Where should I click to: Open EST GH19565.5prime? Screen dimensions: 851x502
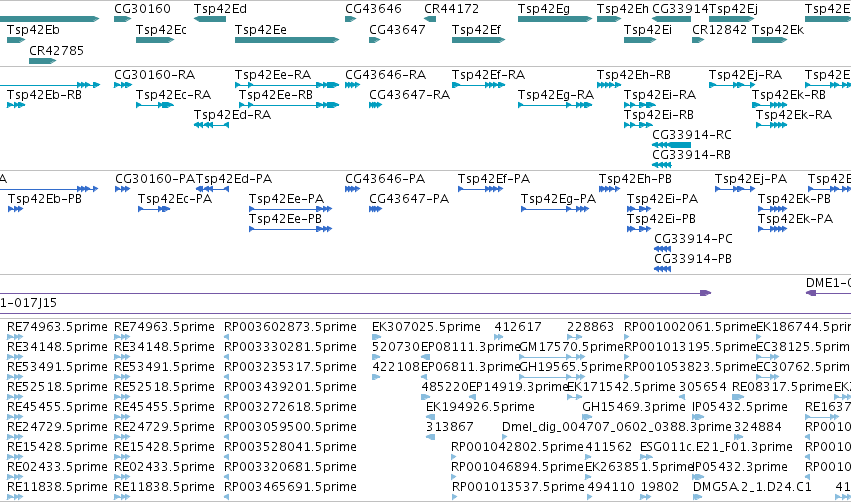pyautogui.click(x=571, y=367)
